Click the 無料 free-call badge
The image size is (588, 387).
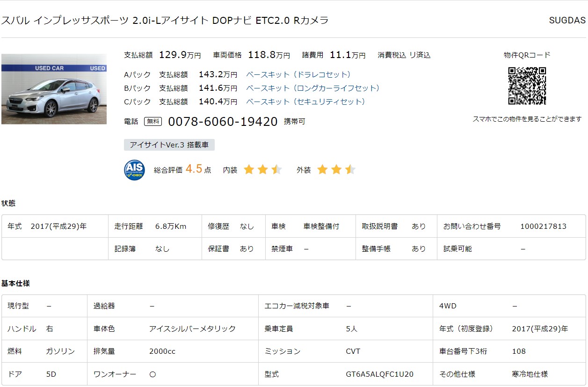coord(153,122)
